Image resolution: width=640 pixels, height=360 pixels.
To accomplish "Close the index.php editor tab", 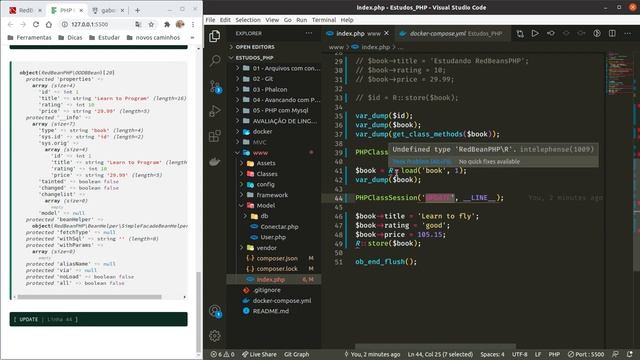I will [387, 33].
